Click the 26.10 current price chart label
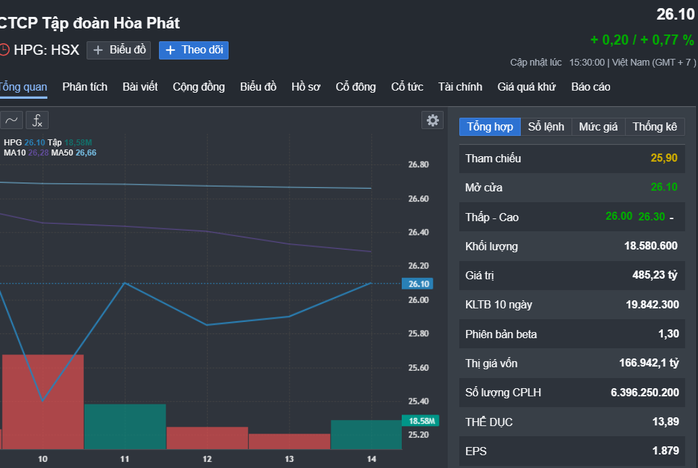Image resolution: width=698 pixels, height=468 pixels. (418, 284)
